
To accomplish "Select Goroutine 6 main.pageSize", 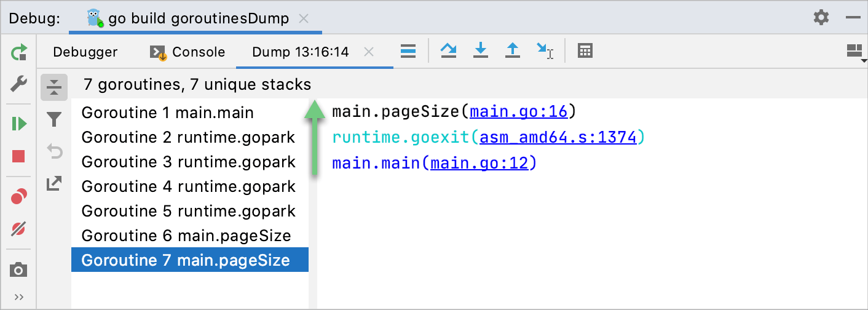I will 190,236.
